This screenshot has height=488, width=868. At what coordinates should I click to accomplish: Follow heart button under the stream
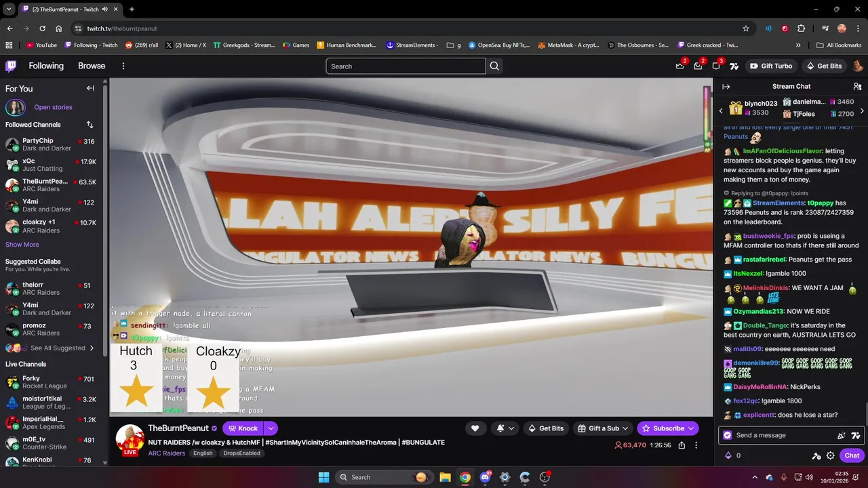pyautogui.click(x=475, y=428)
